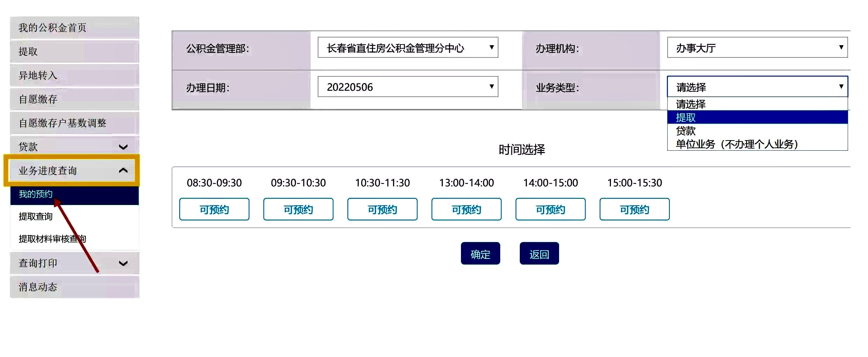This screenshot has width=868, height=357.
Task: Click the 返回 button
Action: click(539, 254)
